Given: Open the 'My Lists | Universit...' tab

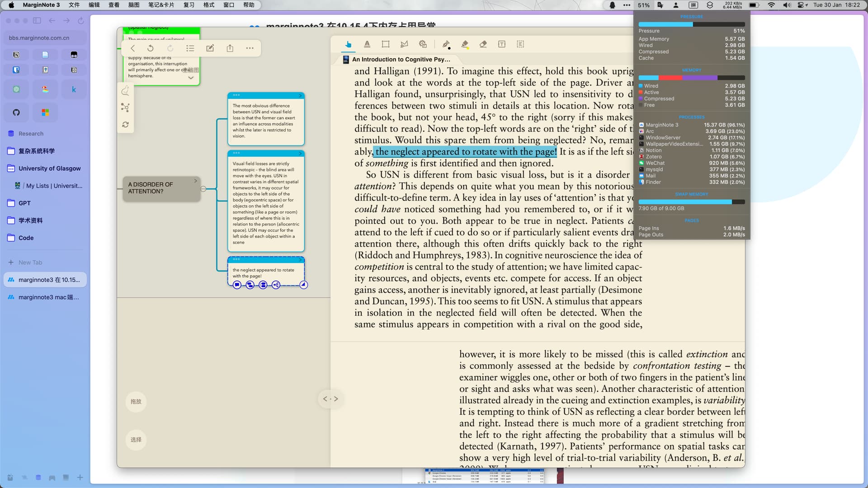Looking at the screenshot, I should 49,186.
